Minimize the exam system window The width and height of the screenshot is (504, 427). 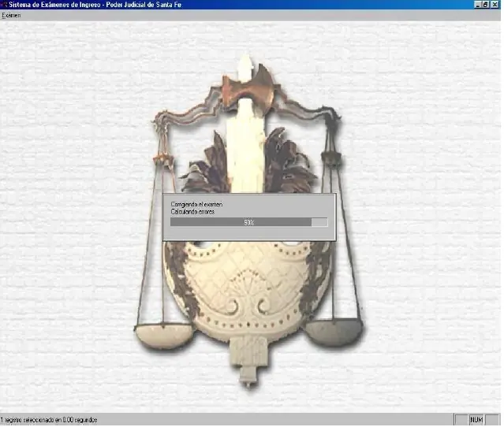pyautogui.click(x=478, y=5)
